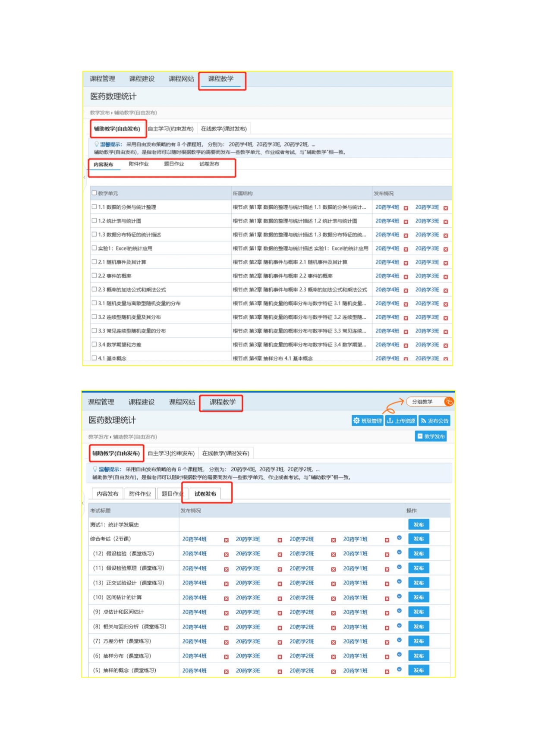Image resolution: width=535 pixels, height=756 pixels.
Task: Open 20药学4班 link in row 3.2 连续型随机变量及其分布
Action: [x=387, y=317]
